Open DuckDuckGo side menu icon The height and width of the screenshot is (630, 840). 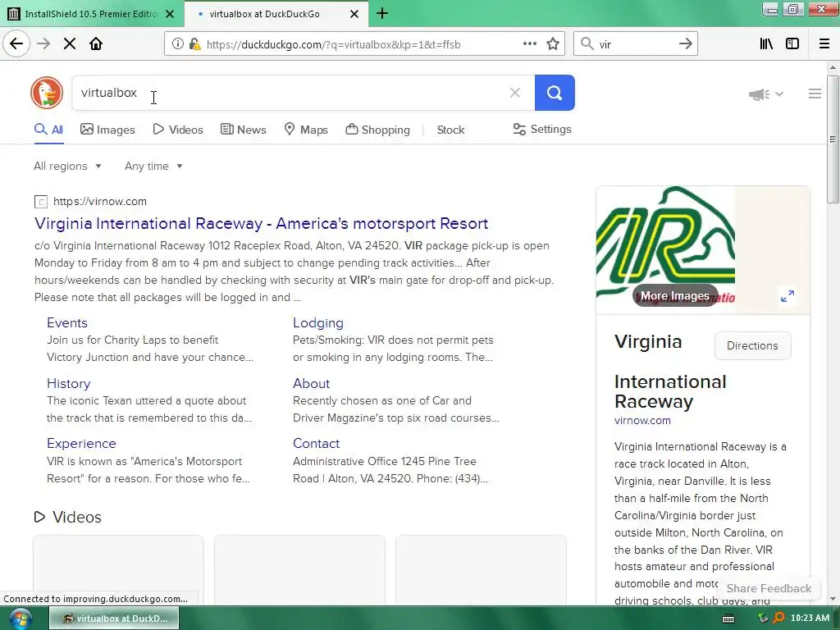coord(815,94)
